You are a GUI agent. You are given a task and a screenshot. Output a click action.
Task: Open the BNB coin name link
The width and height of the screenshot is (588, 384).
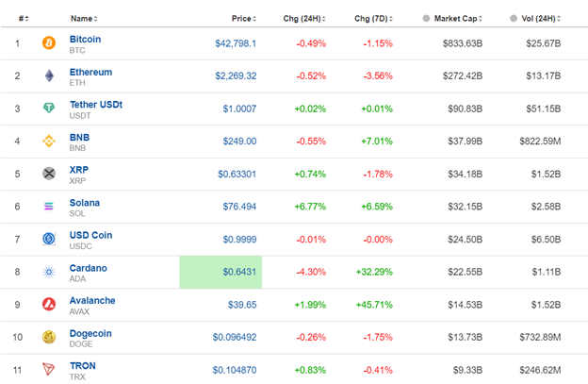click(x=79, y=138)
